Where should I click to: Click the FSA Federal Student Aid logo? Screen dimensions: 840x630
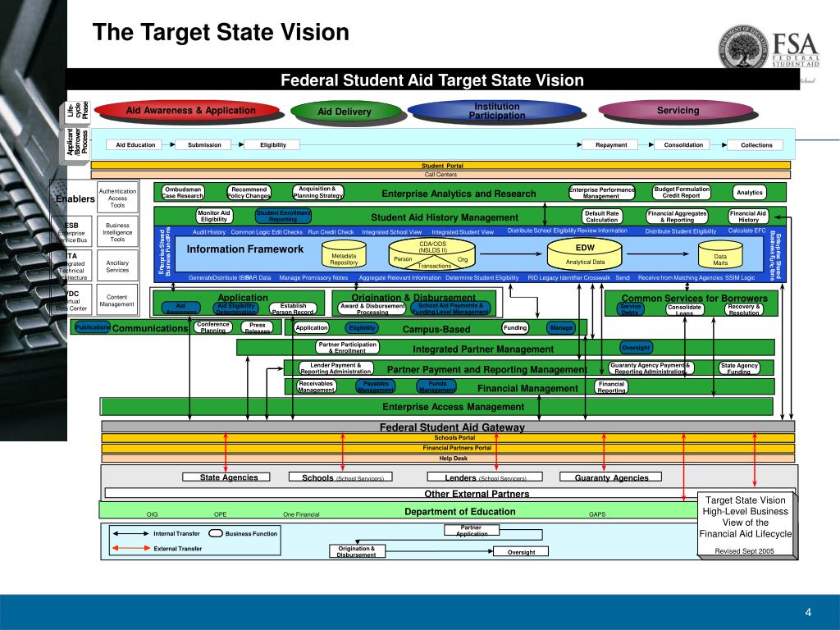(x=769, y=48)
